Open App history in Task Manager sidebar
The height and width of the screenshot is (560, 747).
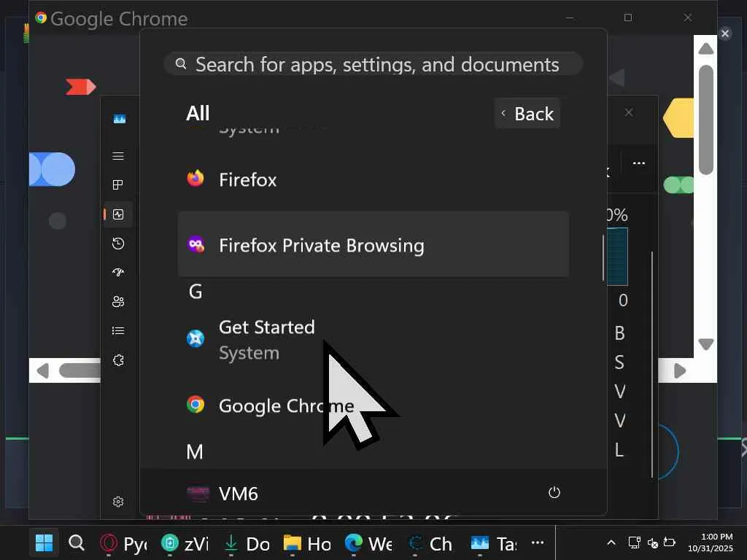pos(118,244)
